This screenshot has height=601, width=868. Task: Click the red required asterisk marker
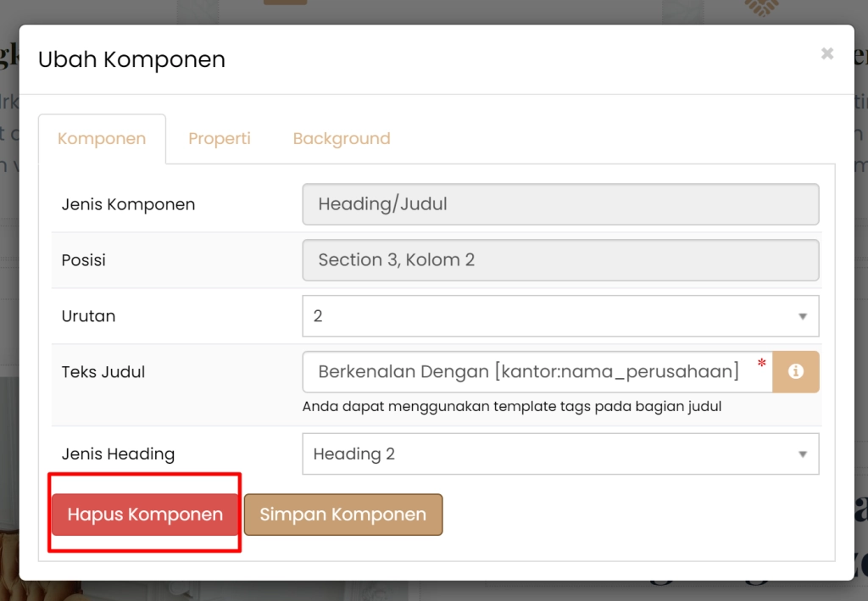(x=761, y=364)
